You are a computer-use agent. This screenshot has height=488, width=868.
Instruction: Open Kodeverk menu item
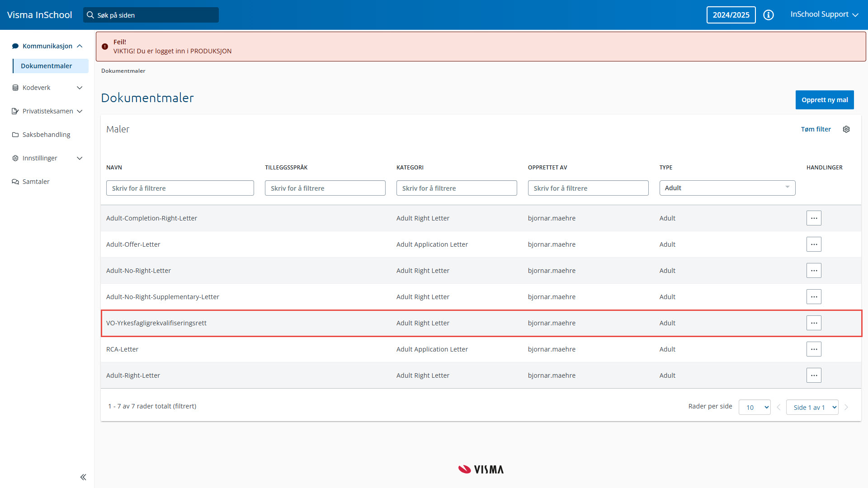point(36,88)
